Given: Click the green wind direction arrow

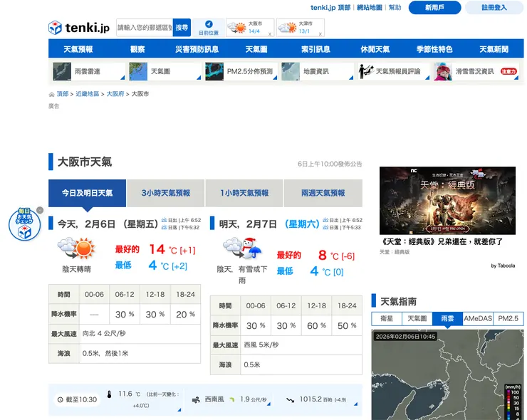Looking at the screenshot, I should coord(232,400).
